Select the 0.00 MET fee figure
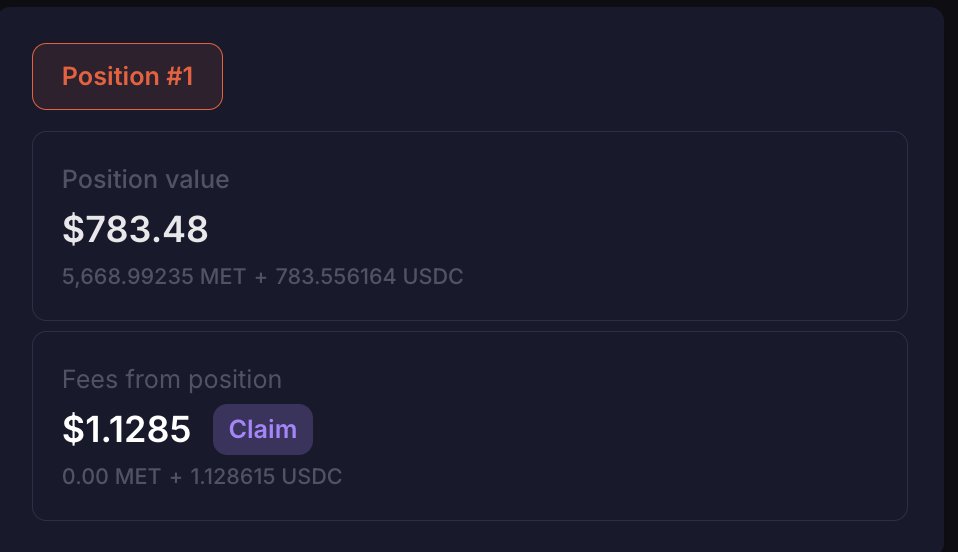Viewport: 958px width, 552px height. 111,477
